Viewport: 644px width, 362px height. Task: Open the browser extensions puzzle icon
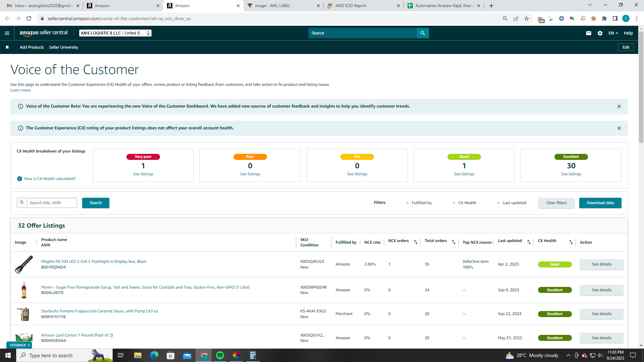click(x=604, y=18)
